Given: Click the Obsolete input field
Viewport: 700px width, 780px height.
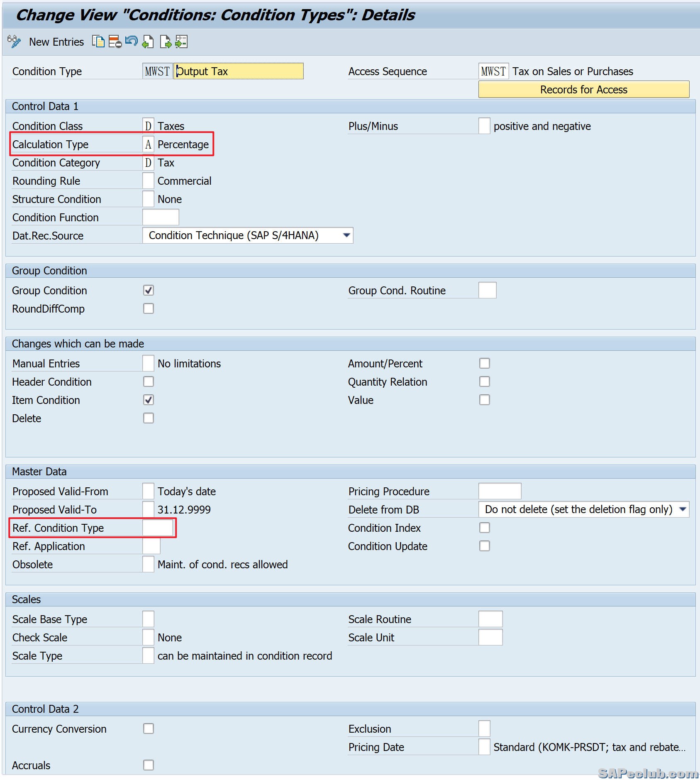Looking at the screenshot, I should tap(148, 564).
